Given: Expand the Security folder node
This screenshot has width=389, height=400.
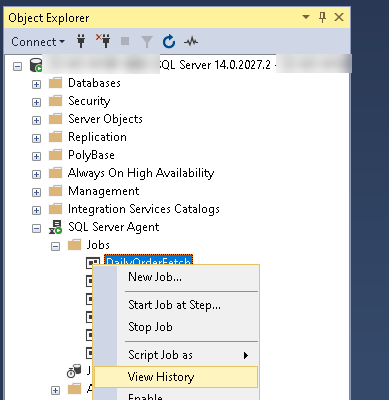Looking at the screenshot, I should point(36,102).
